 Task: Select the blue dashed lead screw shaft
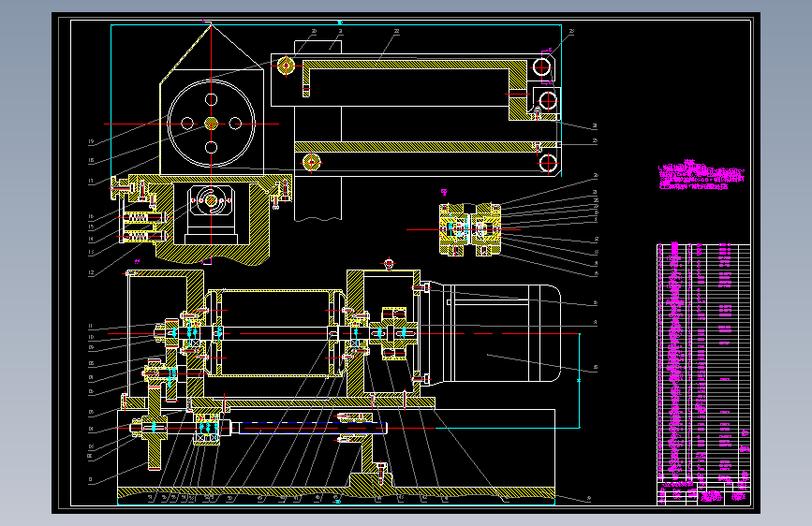pyautogui.click(x=311, y=428)
